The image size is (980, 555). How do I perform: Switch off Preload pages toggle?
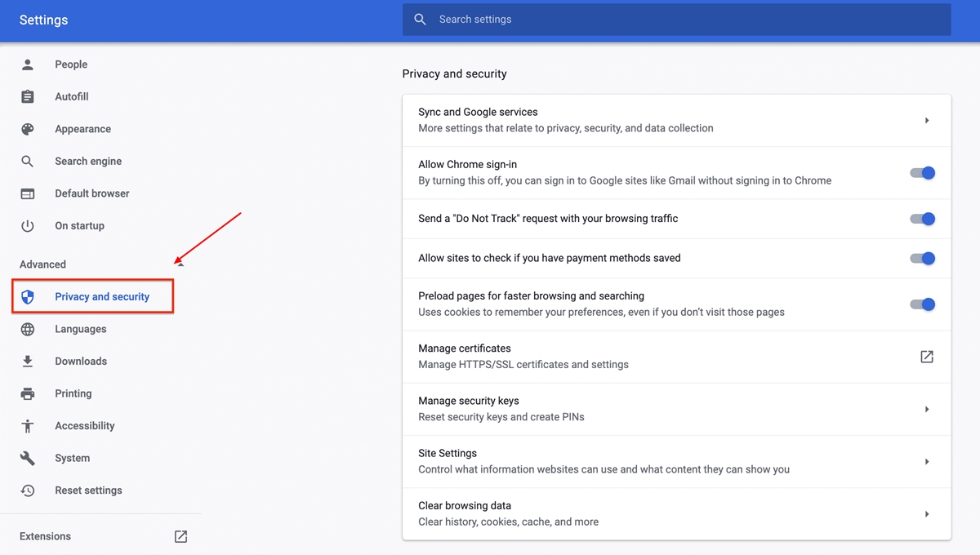[x=923, y=304]
